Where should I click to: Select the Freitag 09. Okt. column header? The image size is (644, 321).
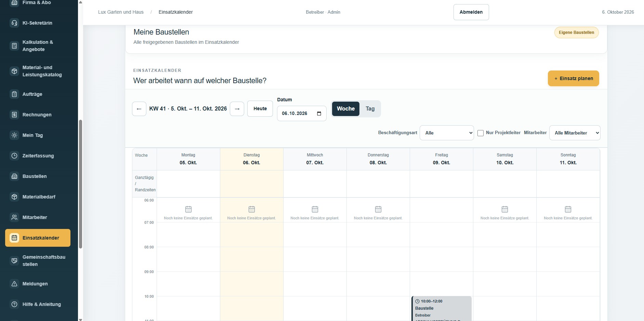[x=442, y=159]
